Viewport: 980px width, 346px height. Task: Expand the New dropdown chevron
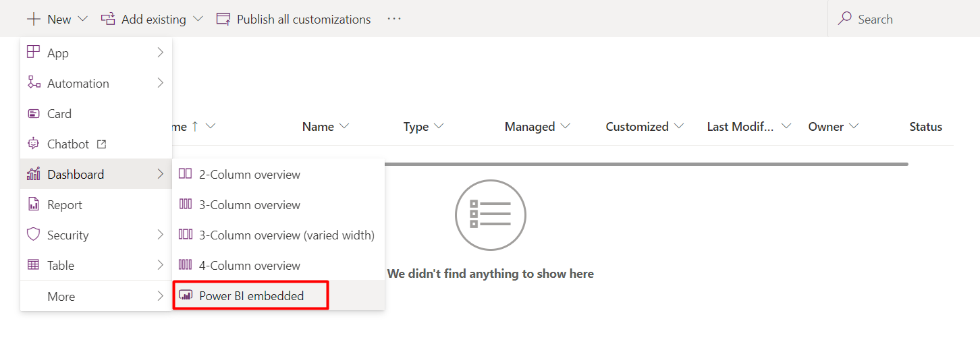point(83,19)
